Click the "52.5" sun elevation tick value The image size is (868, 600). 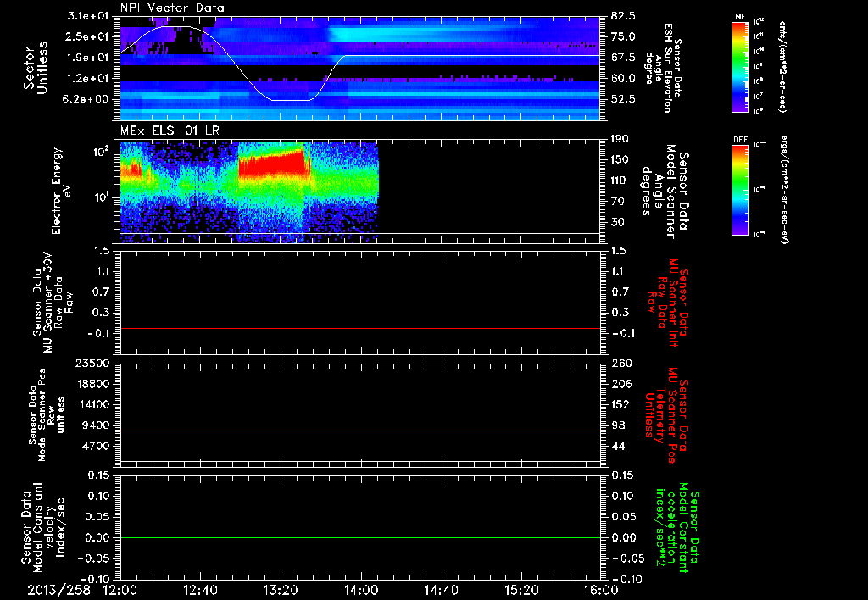pyautogui.click(x=623, y=100)
